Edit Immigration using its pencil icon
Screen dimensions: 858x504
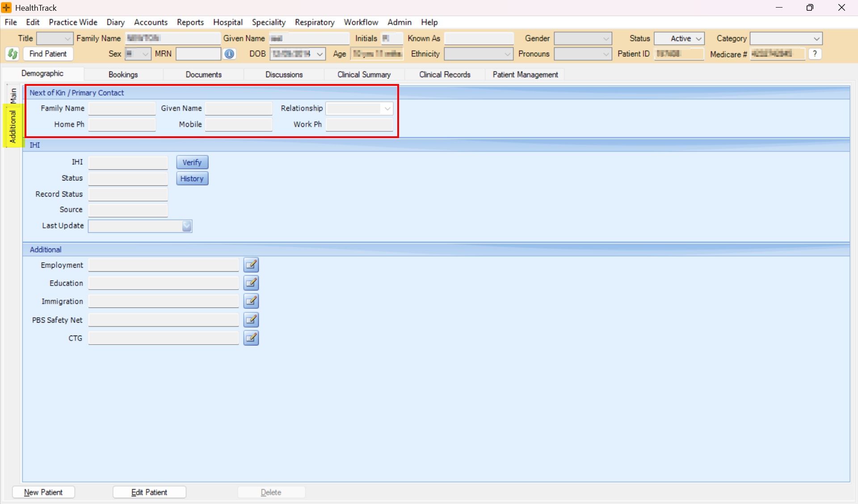[251, 301]
